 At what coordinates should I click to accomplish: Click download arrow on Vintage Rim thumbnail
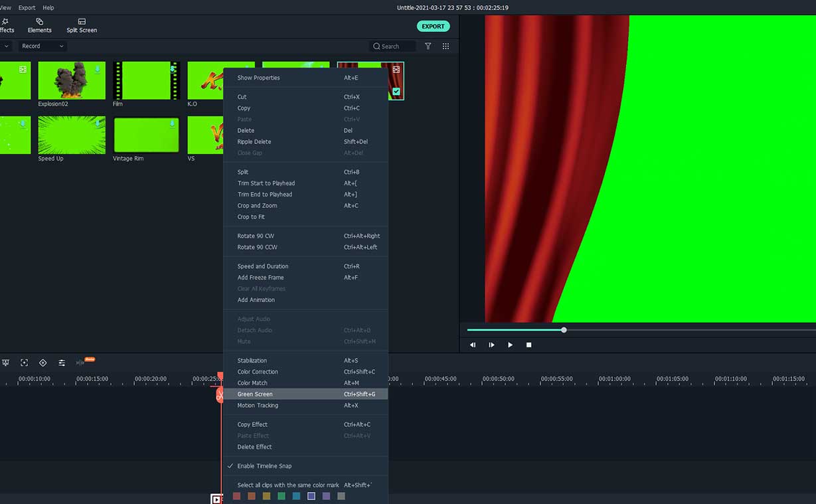(x=172, y=124)
